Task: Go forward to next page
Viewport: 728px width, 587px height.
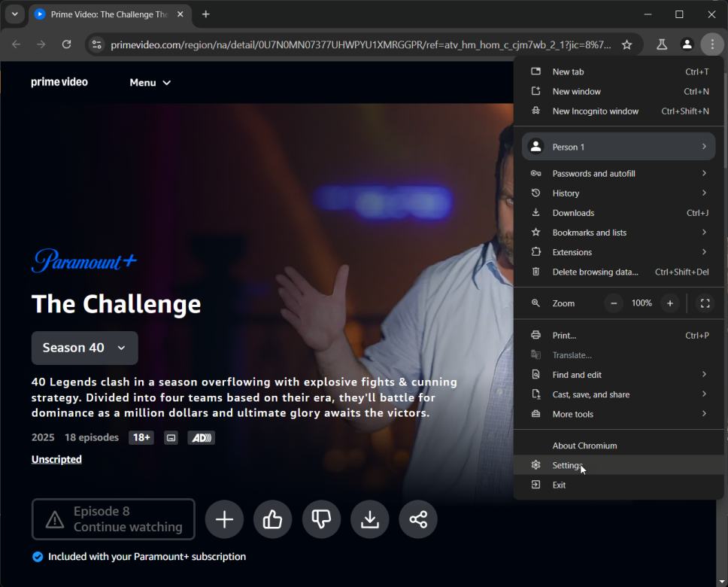Action: pyautogui.click(x=41, y=44)
